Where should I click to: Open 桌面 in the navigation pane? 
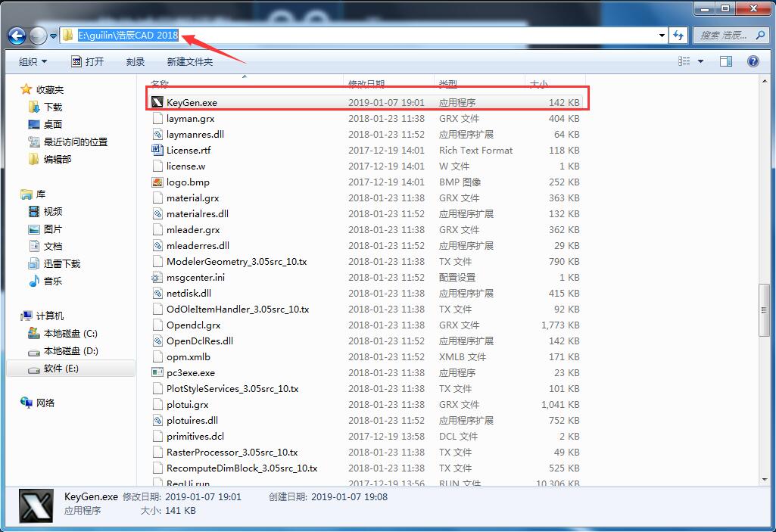click(45, 124)
